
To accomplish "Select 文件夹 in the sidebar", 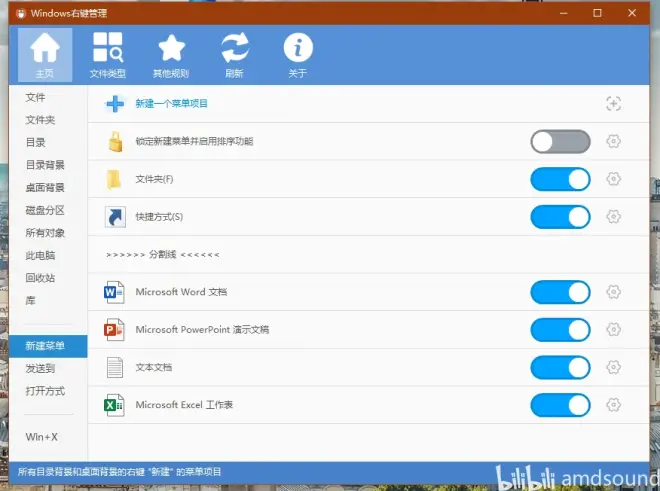I will [x=40, y=120].
